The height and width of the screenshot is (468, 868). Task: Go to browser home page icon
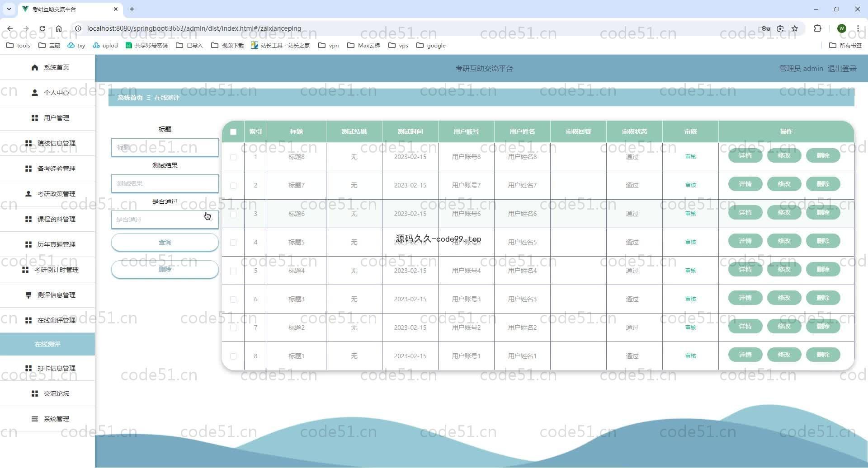coord(59,28)
